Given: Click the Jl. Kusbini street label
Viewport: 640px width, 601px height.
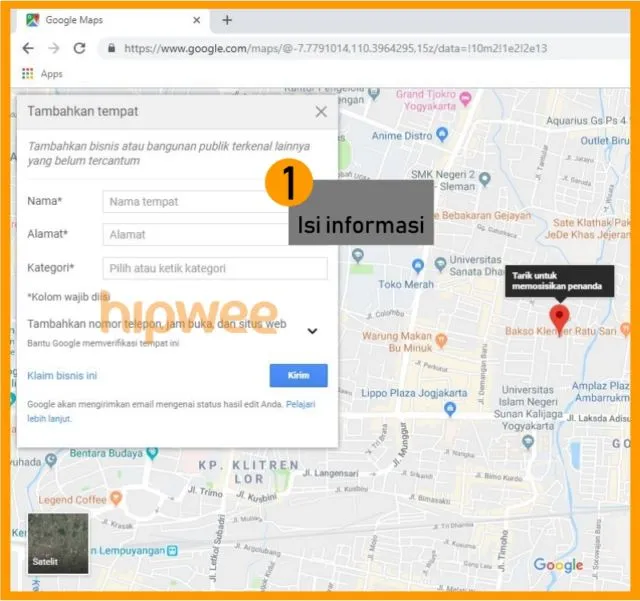Looking at the screenshot, I should [256, 496].
